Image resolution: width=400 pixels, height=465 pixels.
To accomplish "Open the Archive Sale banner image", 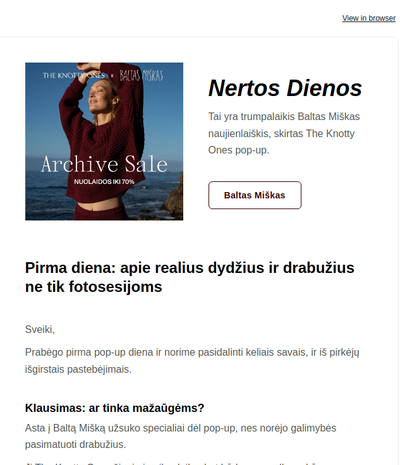I will tap(104, 141).
